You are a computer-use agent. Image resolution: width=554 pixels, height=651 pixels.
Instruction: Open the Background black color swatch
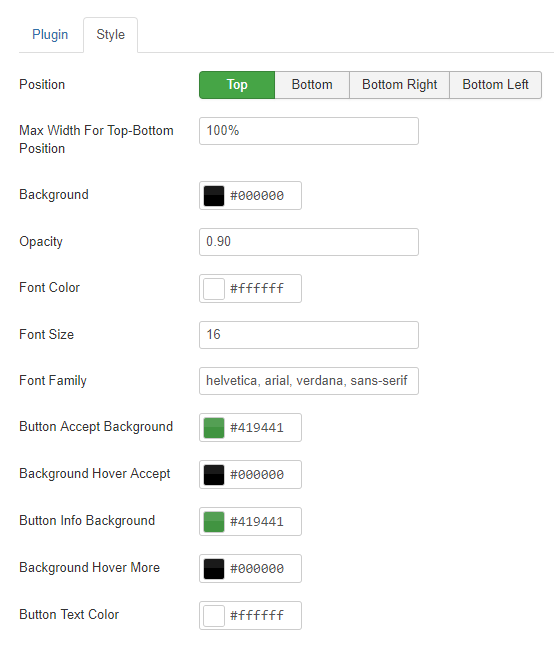coord(214,196)
